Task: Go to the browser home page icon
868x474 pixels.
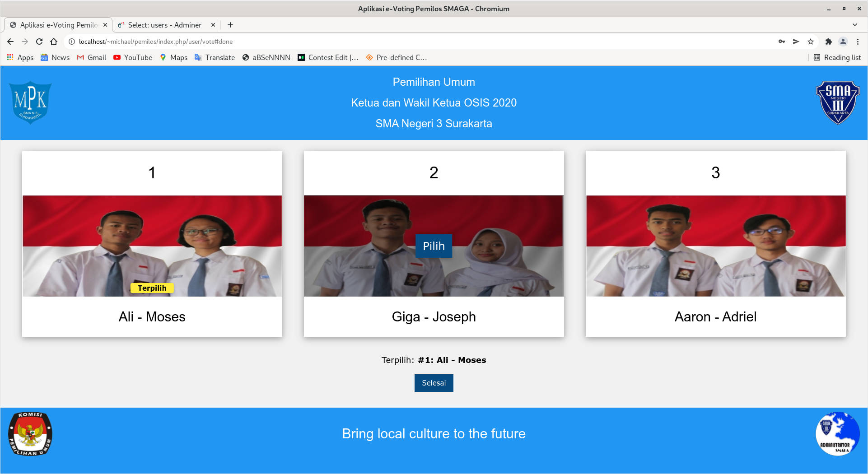Action: click(54, 42)
